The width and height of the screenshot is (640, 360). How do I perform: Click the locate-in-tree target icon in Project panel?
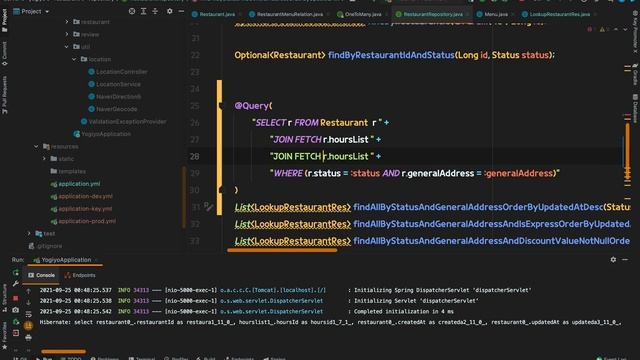click(132, 11)
